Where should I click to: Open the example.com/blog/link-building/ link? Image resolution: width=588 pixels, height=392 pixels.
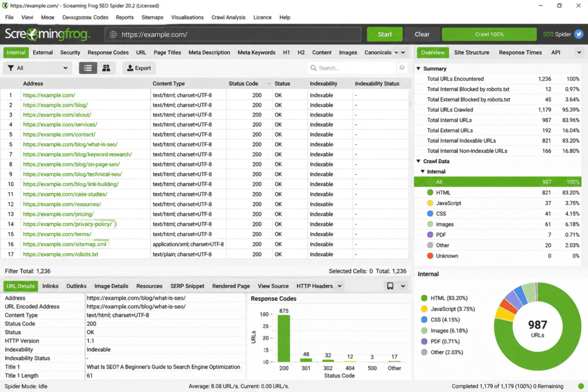click(x=71, y=184)
